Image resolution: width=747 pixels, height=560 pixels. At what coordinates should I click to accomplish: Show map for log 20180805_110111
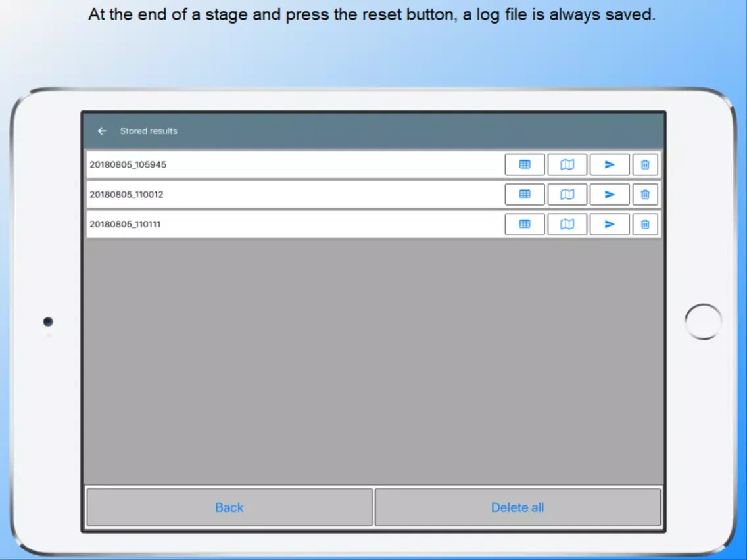[567, 224]
